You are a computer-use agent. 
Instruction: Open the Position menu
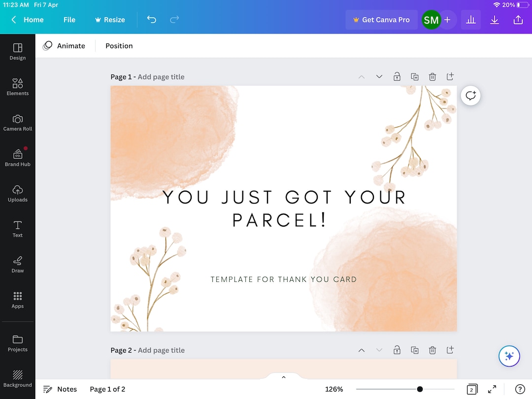tap(119, 45)
